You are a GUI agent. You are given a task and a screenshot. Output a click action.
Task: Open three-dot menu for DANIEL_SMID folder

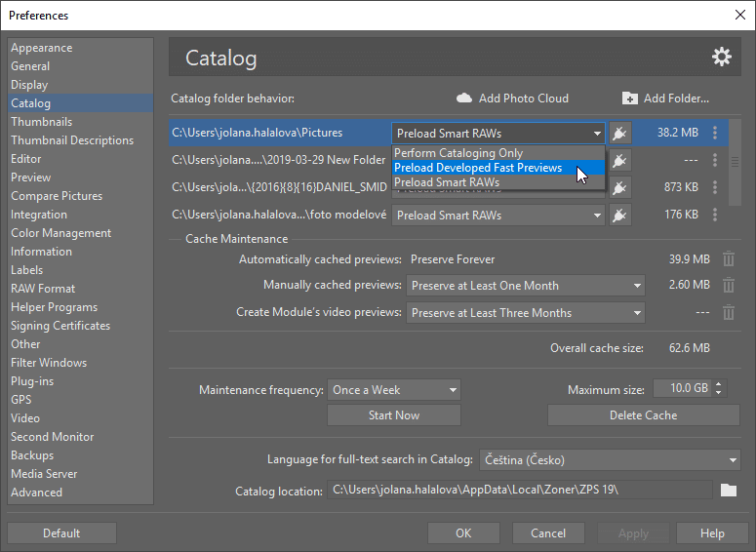714,187
